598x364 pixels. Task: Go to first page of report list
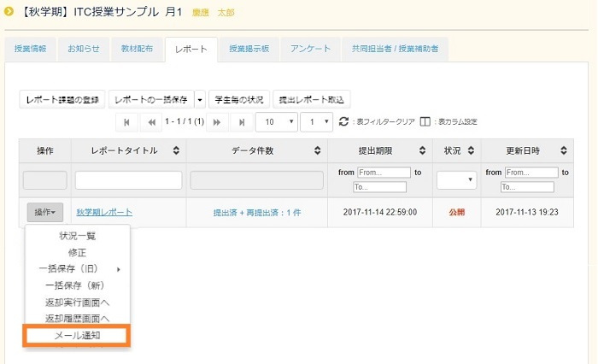127,122
